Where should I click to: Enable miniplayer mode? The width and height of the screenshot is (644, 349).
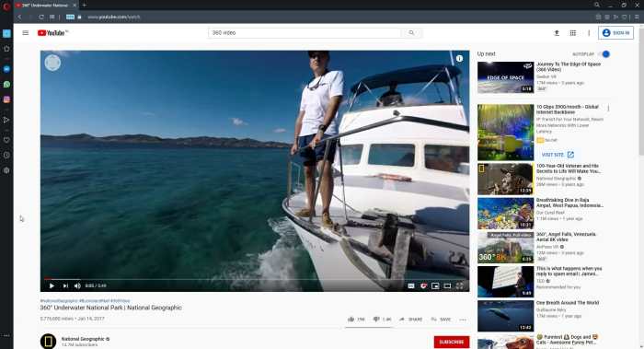[x=435, y=285]
